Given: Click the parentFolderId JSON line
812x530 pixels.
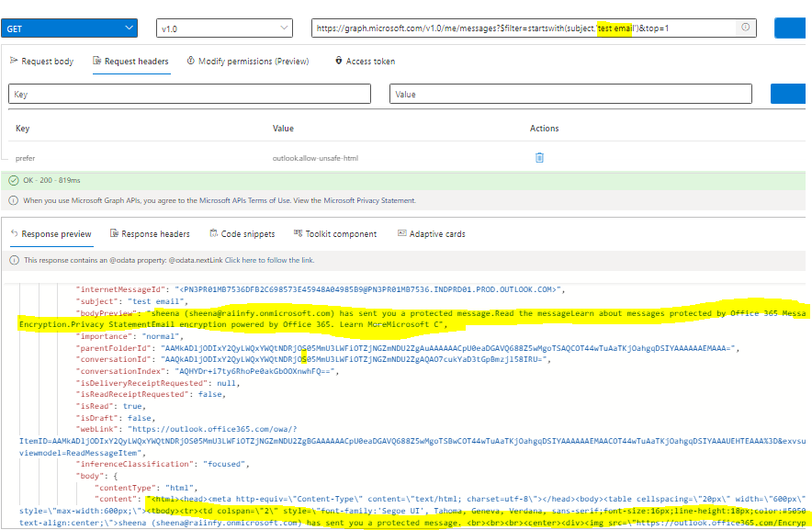Looking at the screenshot, I should [x=408, y=348].
